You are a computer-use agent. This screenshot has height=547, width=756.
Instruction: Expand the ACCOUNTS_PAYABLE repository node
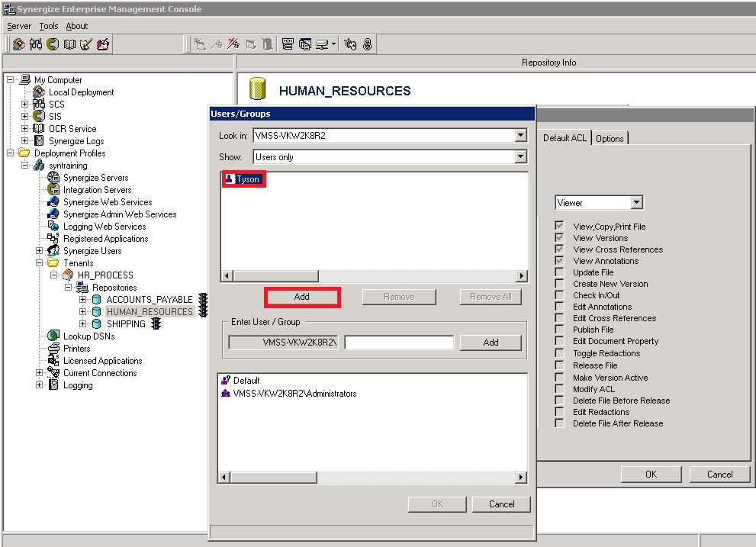(x=82, y=300)
